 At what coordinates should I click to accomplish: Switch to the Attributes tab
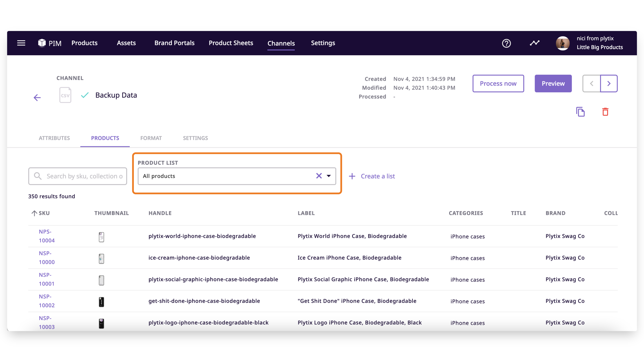pyautogui.click(x=54, y=138)
